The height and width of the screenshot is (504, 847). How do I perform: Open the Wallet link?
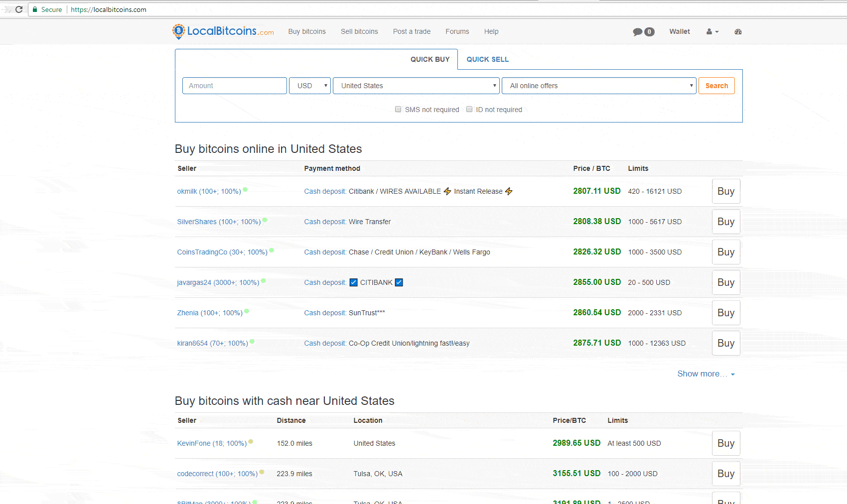680,31
